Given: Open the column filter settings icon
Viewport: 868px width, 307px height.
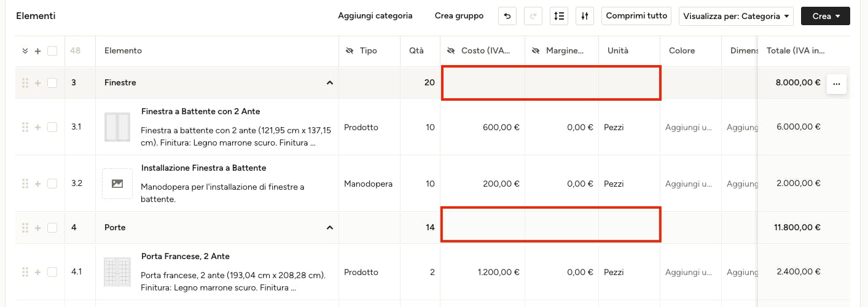Looking at the screenshot, I should [x=585, y=16].
